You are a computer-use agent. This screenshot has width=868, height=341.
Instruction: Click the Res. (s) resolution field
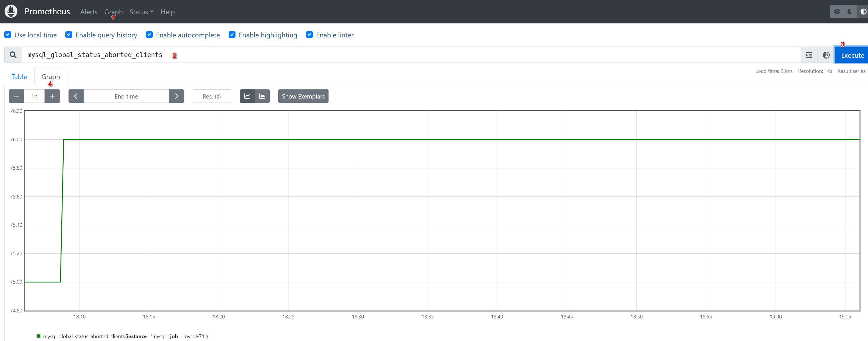pyautogui.click(x=212, y=96)
